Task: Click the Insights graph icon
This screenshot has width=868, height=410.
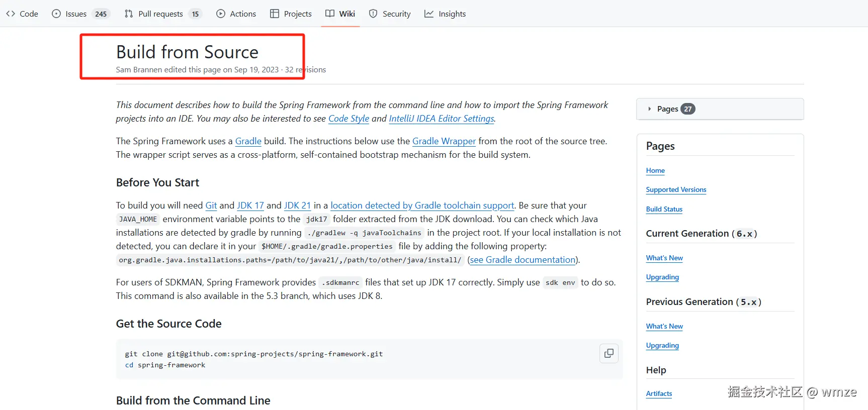Action: pyautogui.click(x=429, y=14)
